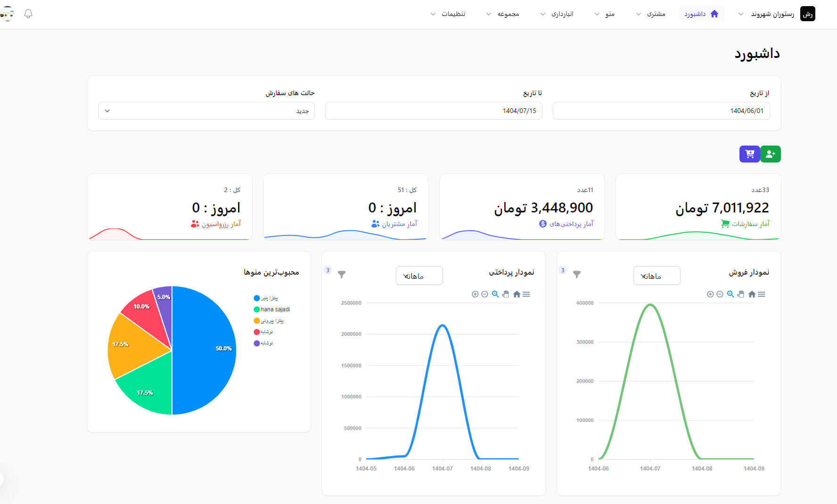Image resolution: width=837 pixels, height=504 pixels.
Task: Toggle پیتزا پنیر series in pie legend
Action: (266, 298)
